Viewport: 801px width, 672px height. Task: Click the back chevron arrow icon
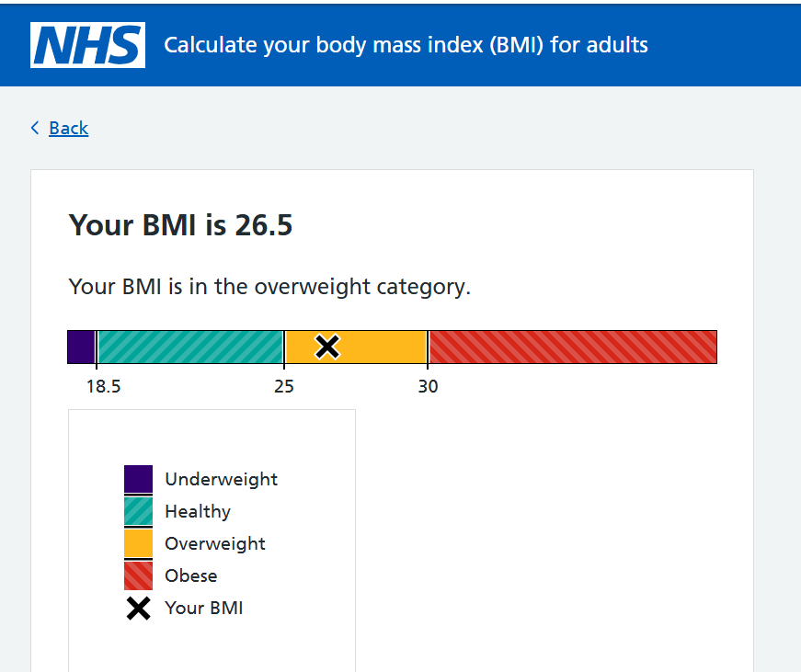tap(35, 128)
